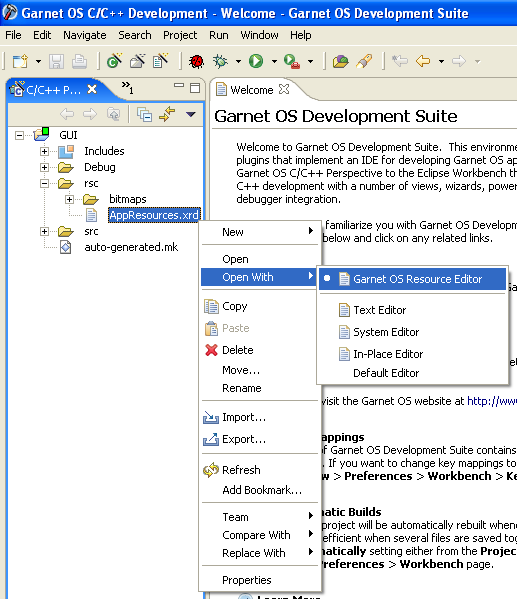Click the Forward navigation arrow
The image size is (517, 599).
pyautogui.click(x=459, y=61)
